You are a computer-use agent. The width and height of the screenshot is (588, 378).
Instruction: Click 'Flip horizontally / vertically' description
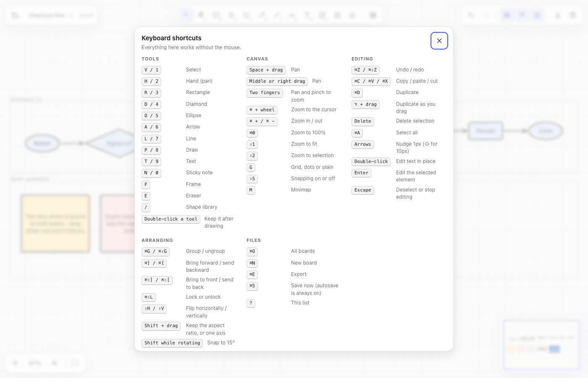206,312
